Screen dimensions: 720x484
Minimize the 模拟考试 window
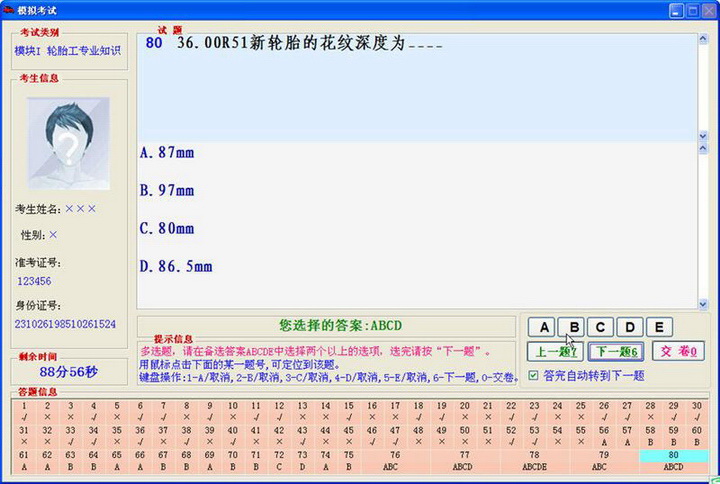(676, 11)
